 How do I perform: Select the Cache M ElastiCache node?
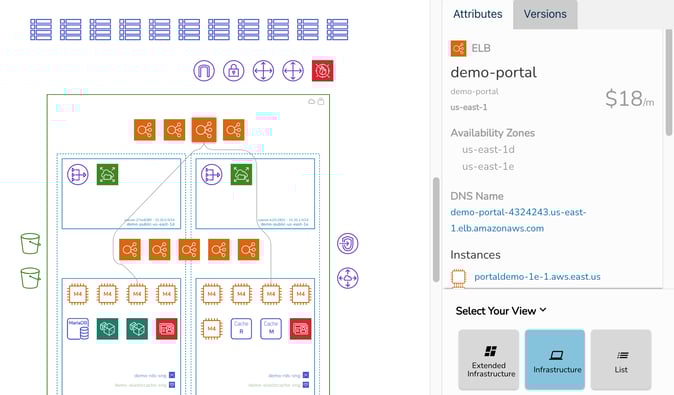click(271, 329)
